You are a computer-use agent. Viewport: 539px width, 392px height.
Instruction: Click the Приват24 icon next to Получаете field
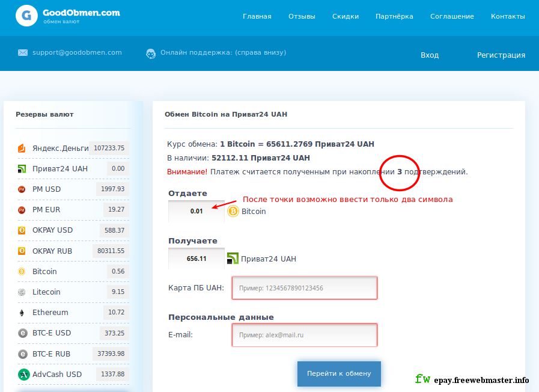coord(233,259)
